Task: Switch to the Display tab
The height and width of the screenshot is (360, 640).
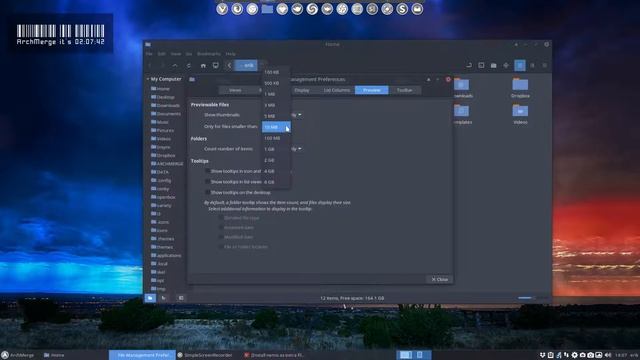Action: click(x=302, y=90)
